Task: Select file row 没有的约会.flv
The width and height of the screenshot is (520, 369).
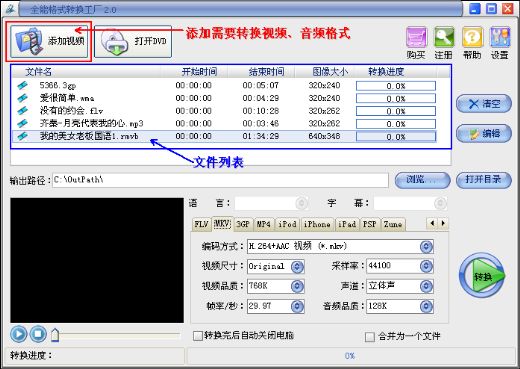Action: pos(224,111)
